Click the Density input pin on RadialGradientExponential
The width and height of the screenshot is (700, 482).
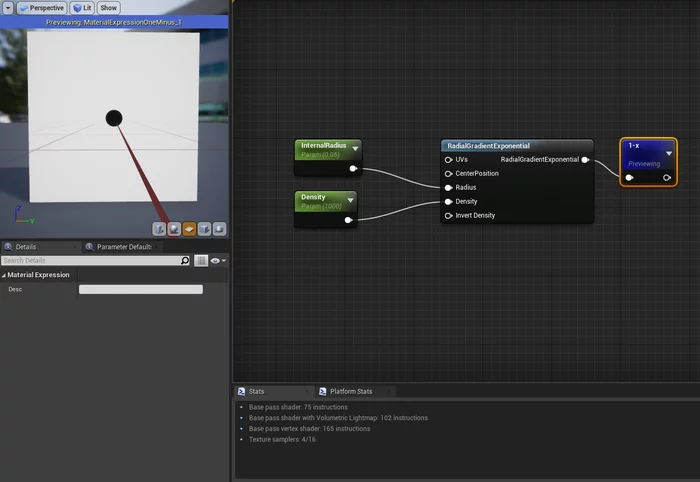pyautogui.click(x=449, y=202)
